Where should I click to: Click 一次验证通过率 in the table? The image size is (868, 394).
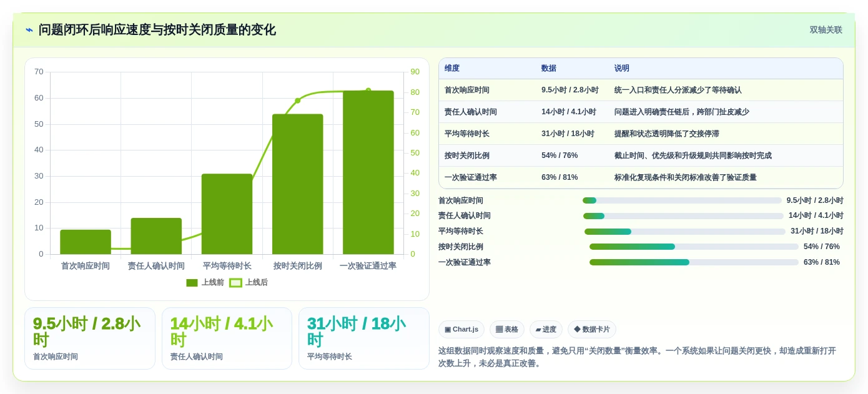tap(471, 177)
